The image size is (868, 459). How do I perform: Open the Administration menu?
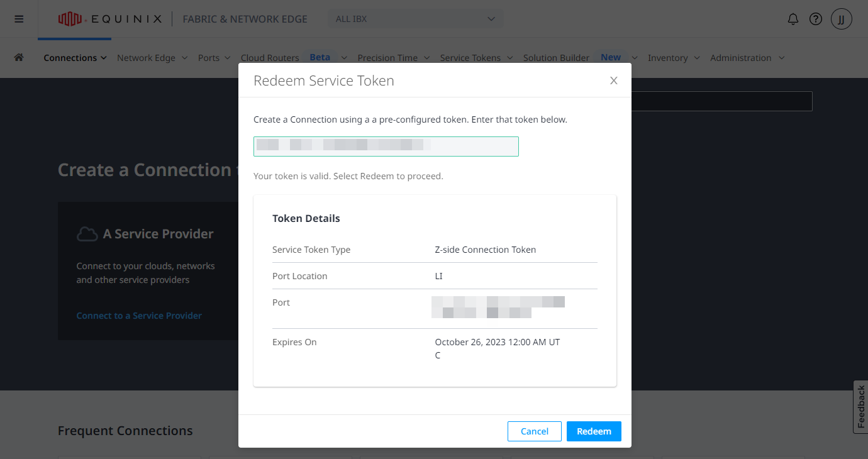point(747,58)
